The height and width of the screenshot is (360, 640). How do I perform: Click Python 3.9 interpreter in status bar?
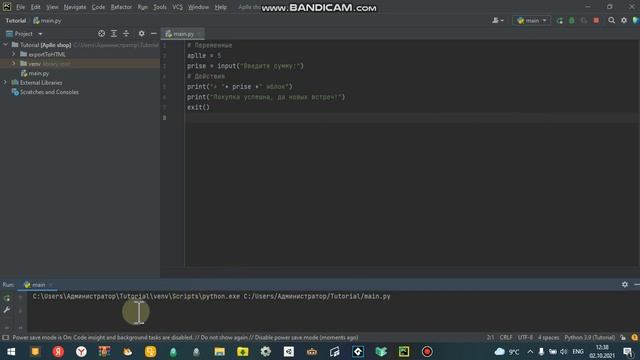pyautogui.click(x=589, y=338)
